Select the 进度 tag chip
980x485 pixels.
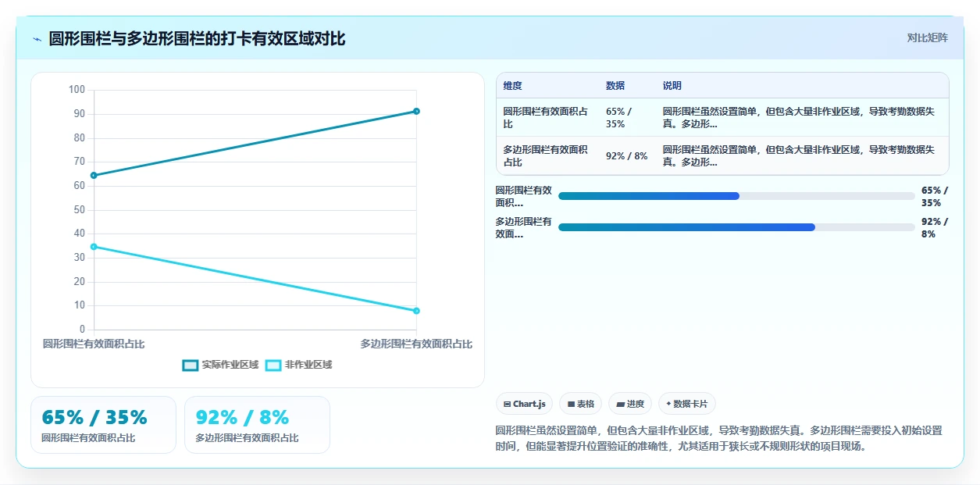(x=630, y=404)
